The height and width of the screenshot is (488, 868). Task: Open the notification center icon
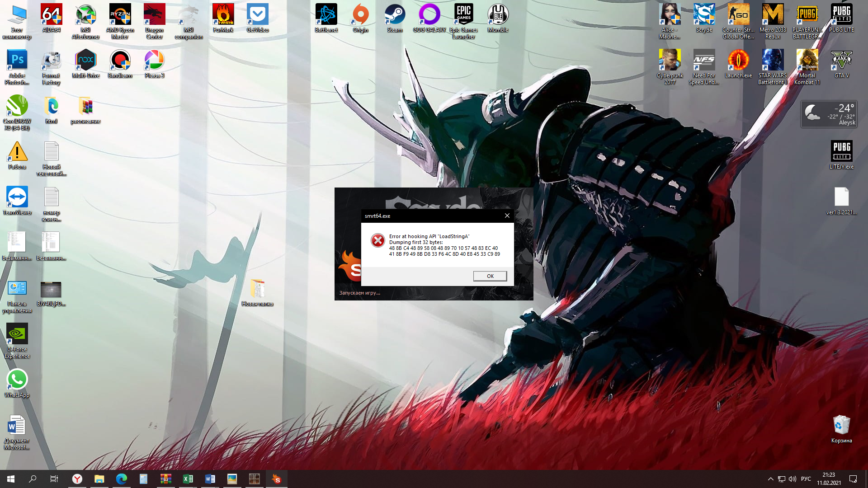pos(853,479)
